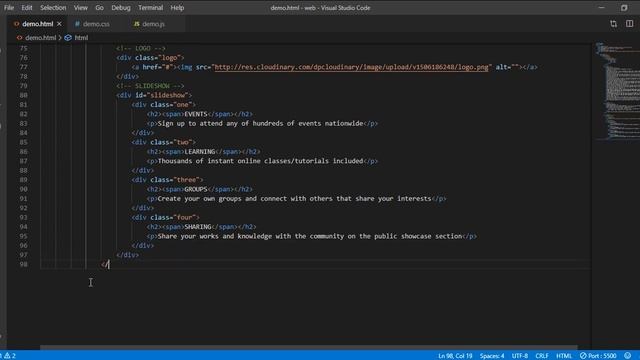This screenshot has width=640, height=360.
Task: Open the Go menu
Action: point(99,8)
